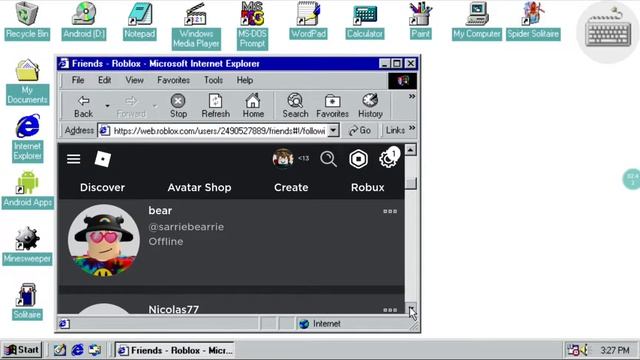Go to the Discover tab
640x360 pixels.
[102, 187]
